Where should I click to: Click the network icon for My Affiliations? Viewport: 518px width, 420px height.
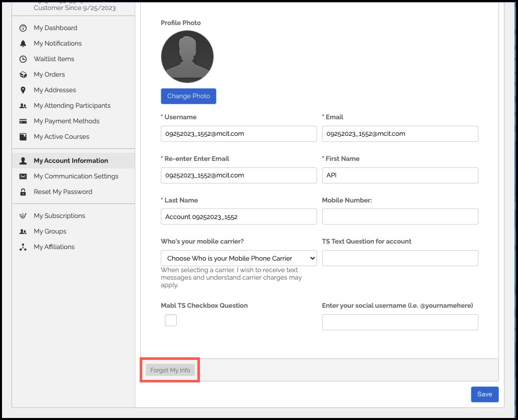pos(23,247)
